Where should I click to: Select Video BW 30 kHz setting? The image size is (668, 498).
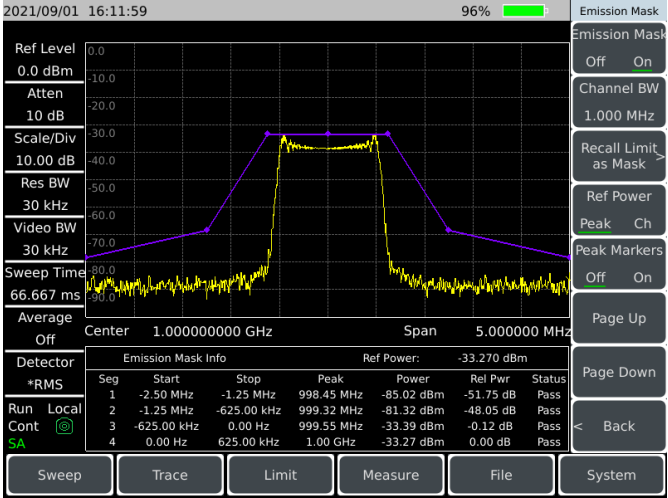[45, 239]
